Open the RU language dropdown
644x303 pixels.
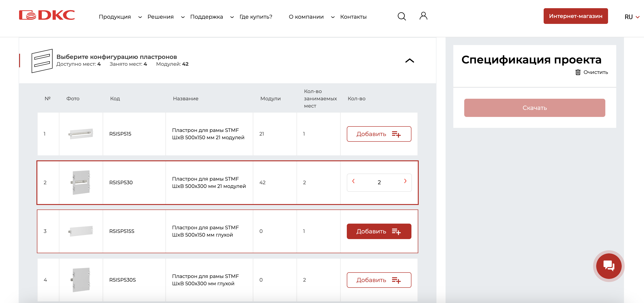[x=632, y=17]
